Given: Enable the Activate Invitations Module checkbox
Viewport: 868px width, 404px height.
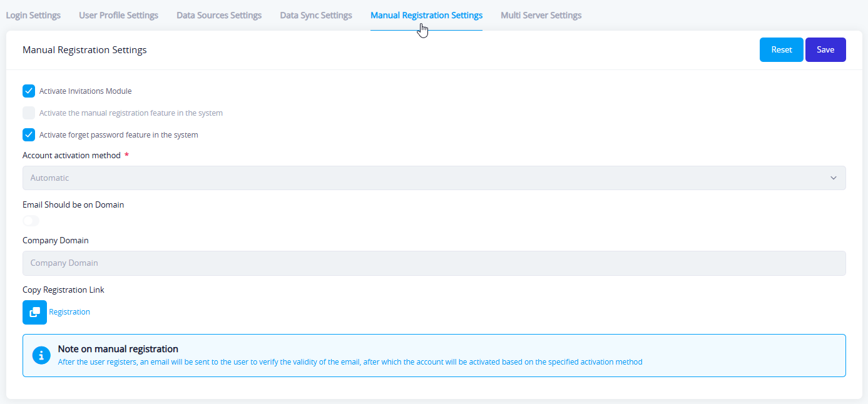Looking at the screenshot, I should (x=29, y=91).
